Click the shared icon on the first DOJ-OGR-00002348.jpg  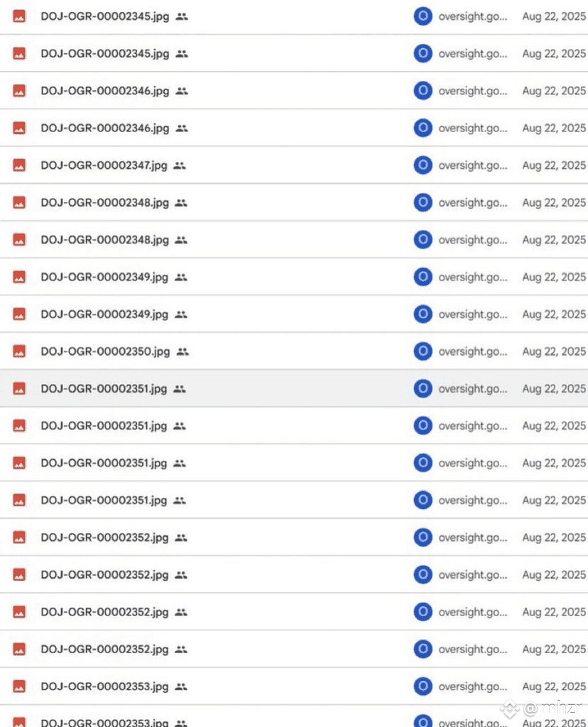tap(181, 202)
